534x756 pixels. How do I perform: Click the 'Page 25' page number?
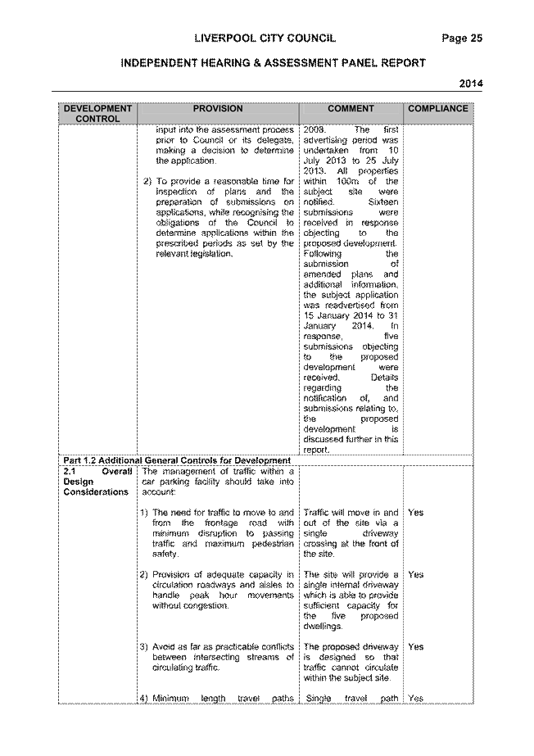coord(462,38)
